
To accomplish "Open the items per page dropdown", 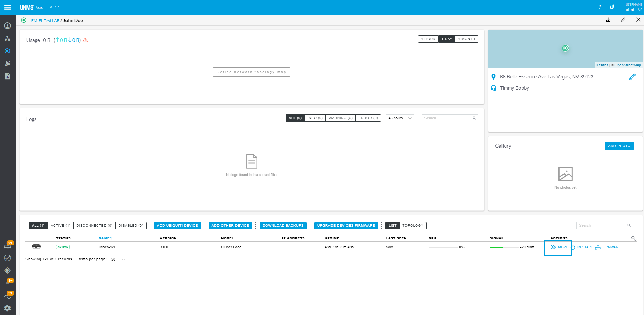I will (118, 259).
